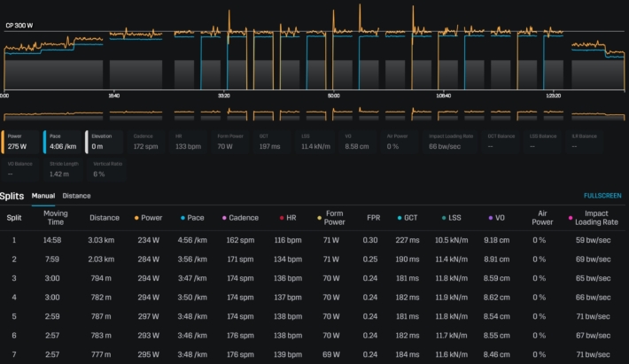Toggle the Pace metric chip
629x364 pixels.
[x=63, y=141]
